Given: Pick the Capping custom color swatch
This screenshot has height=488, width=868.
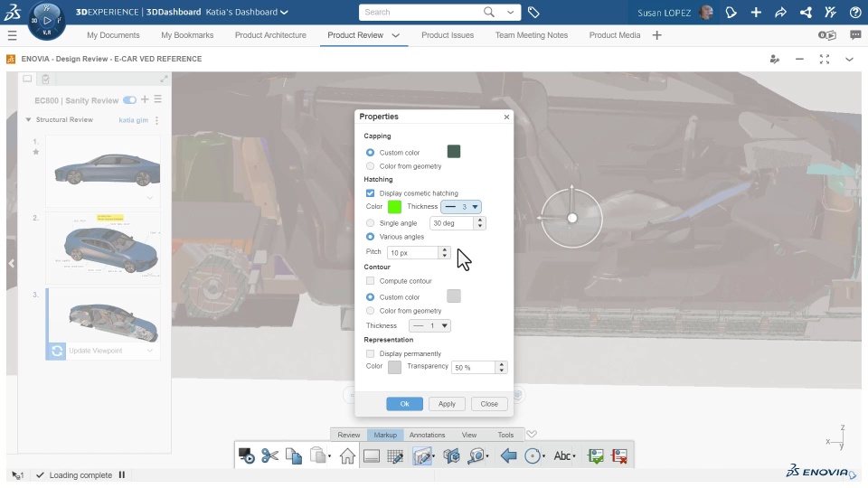Looking at the screenshot, I should (453, 152).
